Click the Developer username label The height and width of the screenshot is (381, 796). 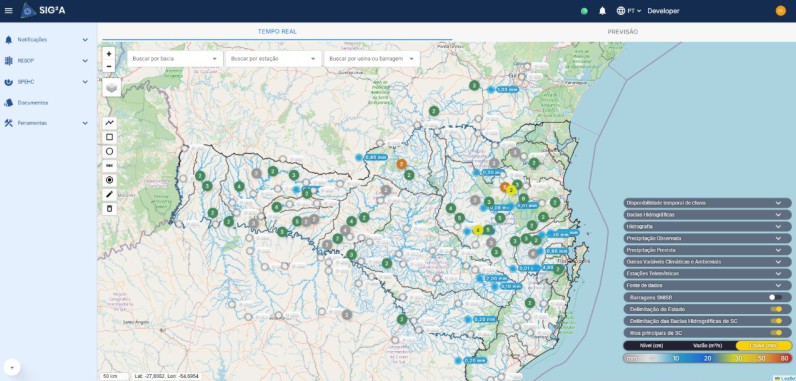663,11
